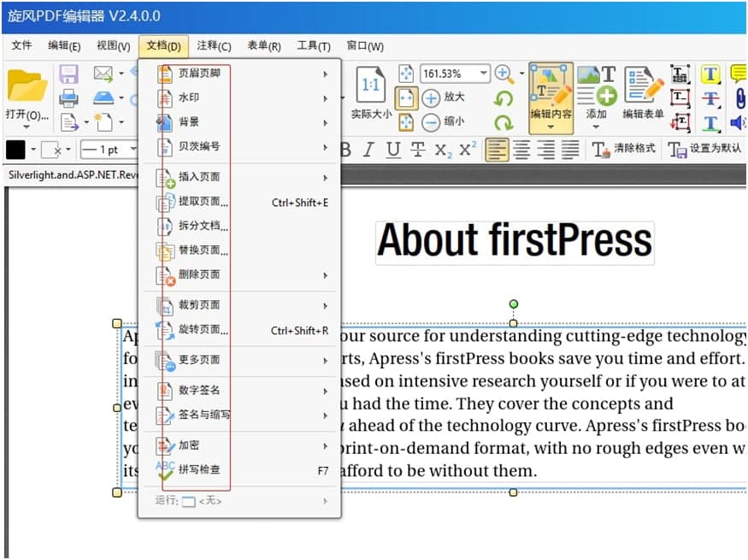The width and height of the screenshot is (748, 560).
Task: Expand the black fill color dropdown arrow
Action: point(33,150)
